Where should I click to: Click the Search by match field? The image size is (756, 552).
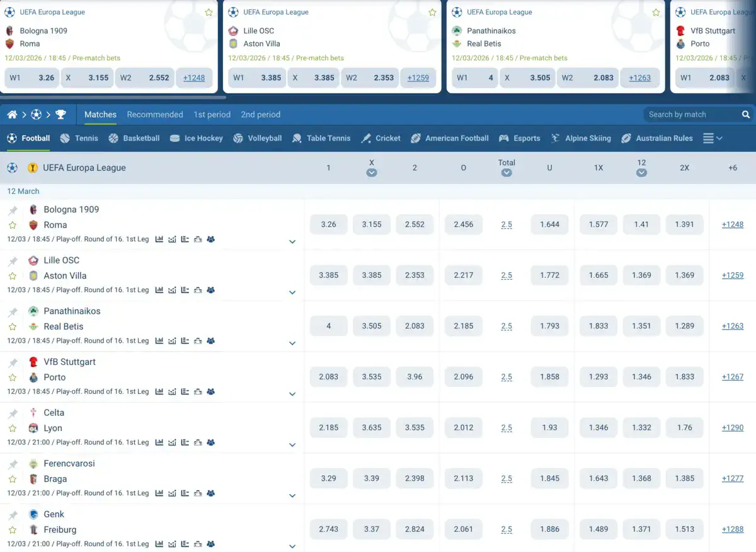point(699,115)
